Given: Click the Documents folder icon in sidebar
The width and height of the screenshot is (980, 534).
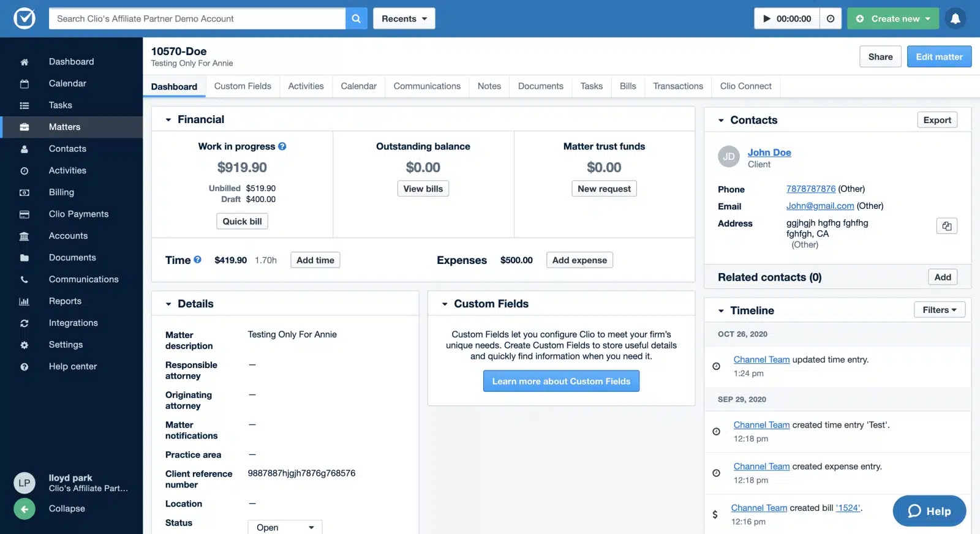Looking at the screenshot, I should [x=24, y=258].
